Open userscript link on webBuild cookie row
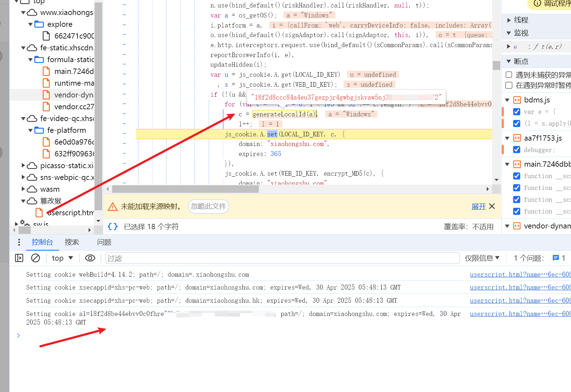The width and height of the screenshot is (571, 392). (x=520, y=275)
